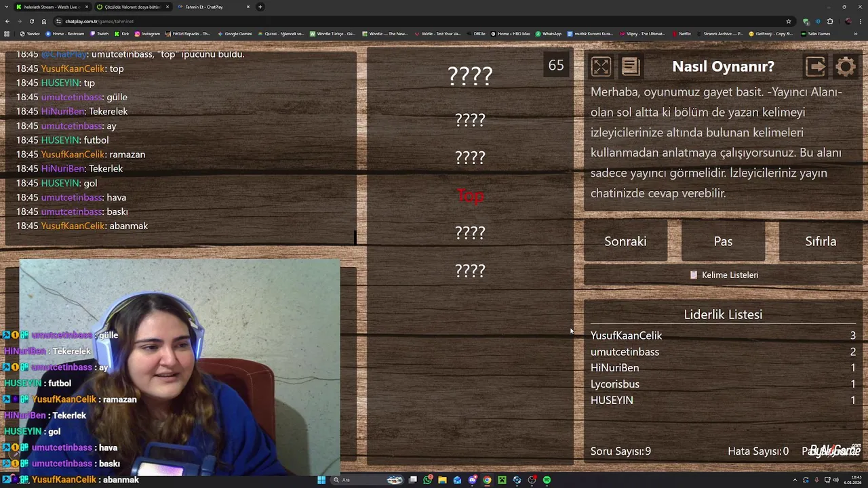Open the browser profile avatar
Screen dimensions: 868x488
pos(848,21)
